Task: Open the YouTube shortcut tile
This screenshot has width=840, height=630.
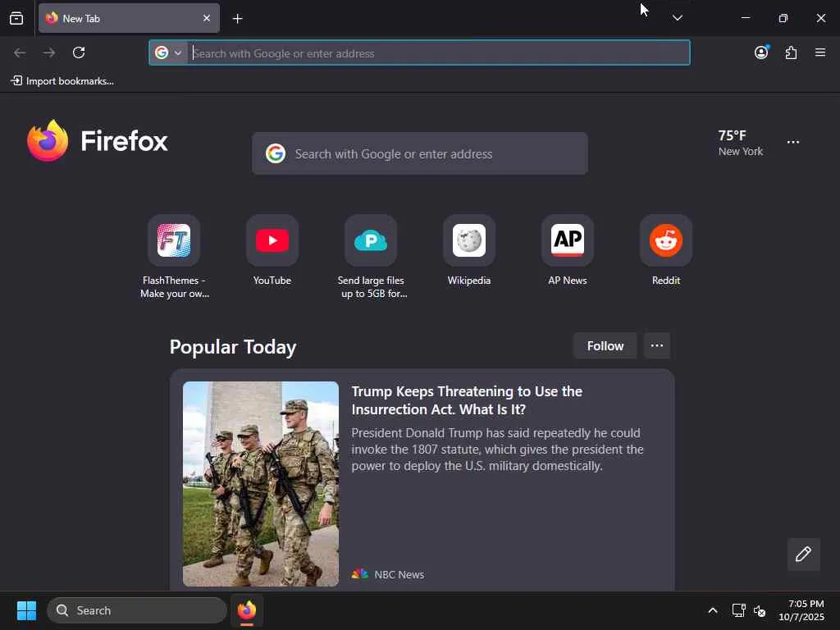Action: click(x=272, y=240)
